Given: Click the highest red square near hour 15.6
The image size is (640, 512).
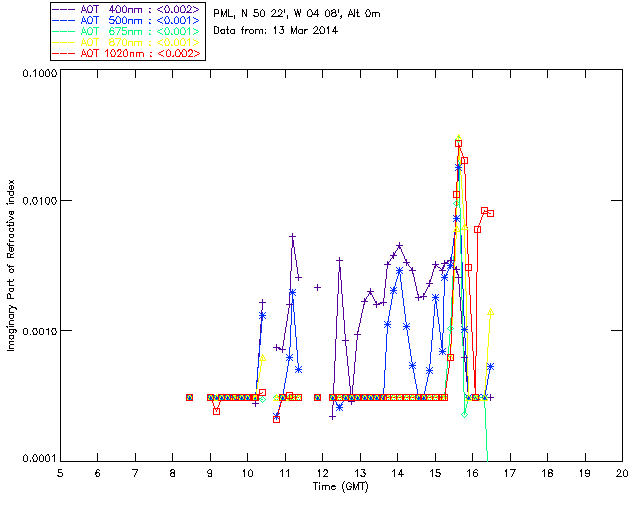Looking at the screenshot, I should coord(458,144).
